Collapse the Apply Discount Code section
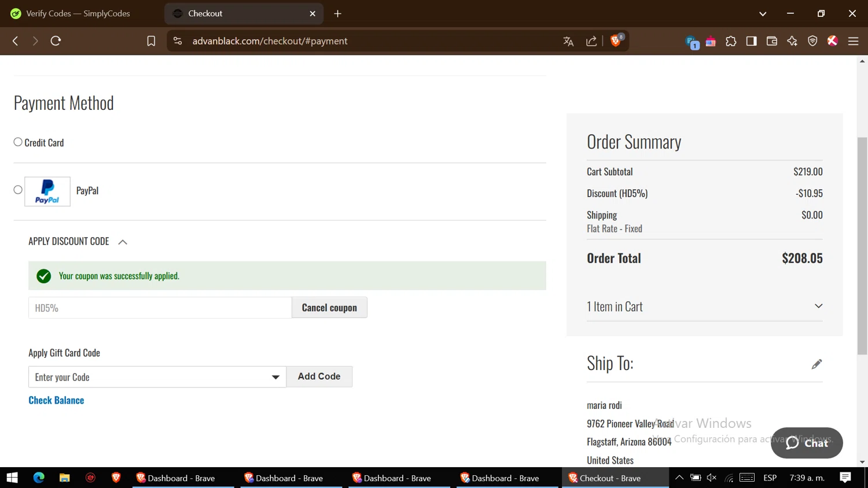 78,242
